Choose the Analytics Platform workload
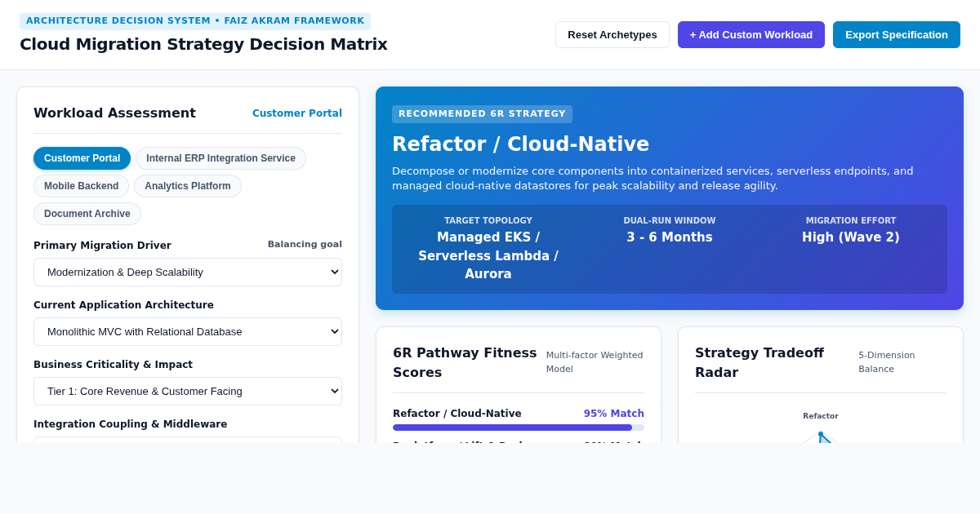 pos(188,186)
